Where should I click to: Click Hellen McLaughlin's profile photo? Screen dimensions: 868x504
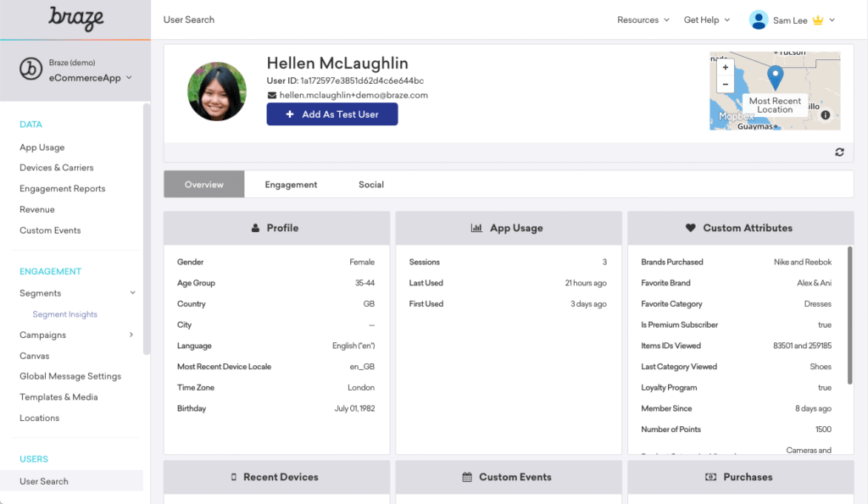pos(217,91)
